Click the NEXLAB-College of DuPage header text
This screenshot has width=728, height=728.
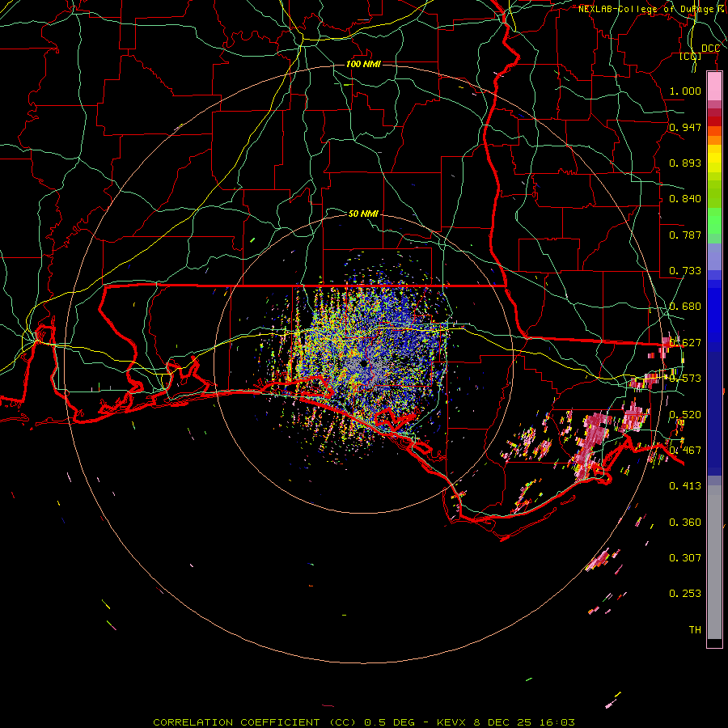(645, 9)
